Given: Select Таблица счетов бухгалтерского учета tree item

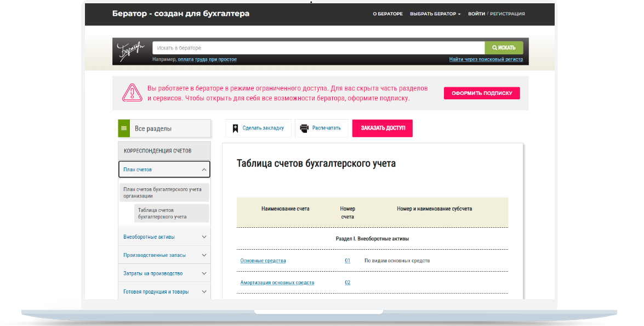Looking at the screenshot, I should [172, 213].
